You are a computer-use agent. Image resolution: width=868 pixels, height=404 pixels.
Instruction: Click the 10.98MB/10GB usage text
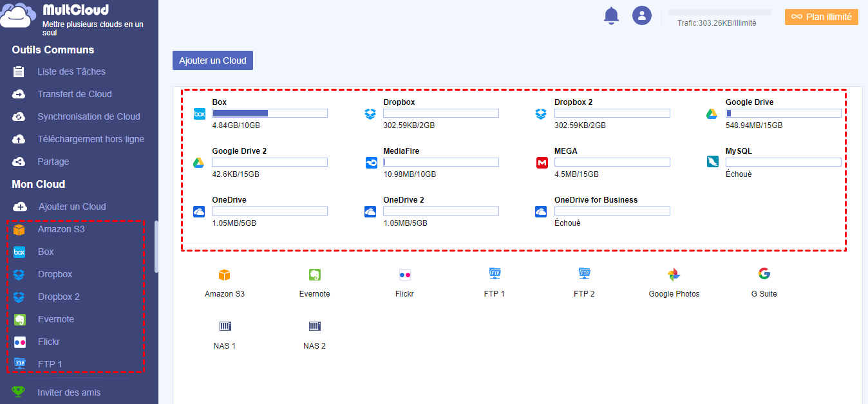410,174
